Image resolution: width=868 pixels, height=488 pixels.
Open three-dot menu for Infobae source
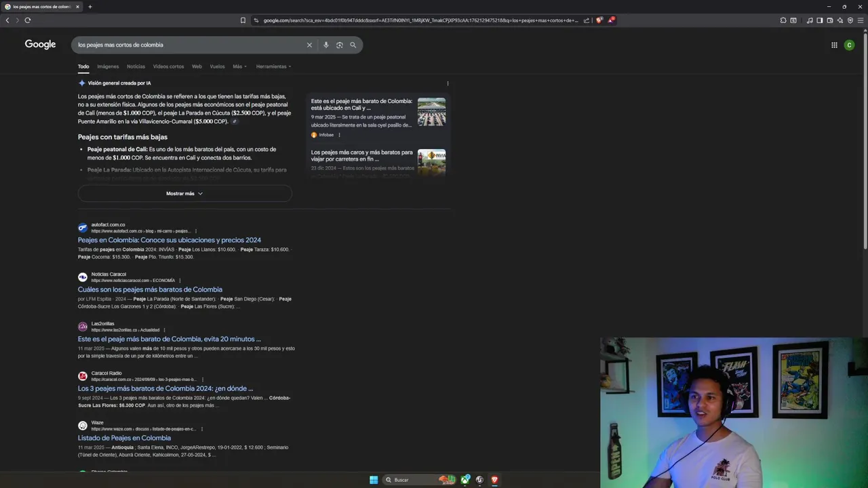pyautogui.click(x=339, y=135)
